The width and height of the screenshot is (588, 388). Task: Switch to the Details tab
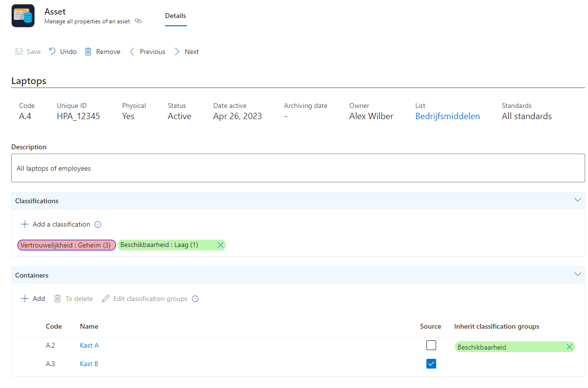pos(175,16)
